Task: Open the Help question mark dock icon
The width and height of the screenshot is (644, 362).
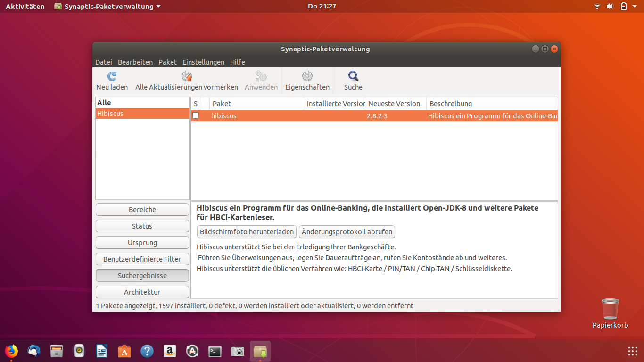Action: click(147, 351)
